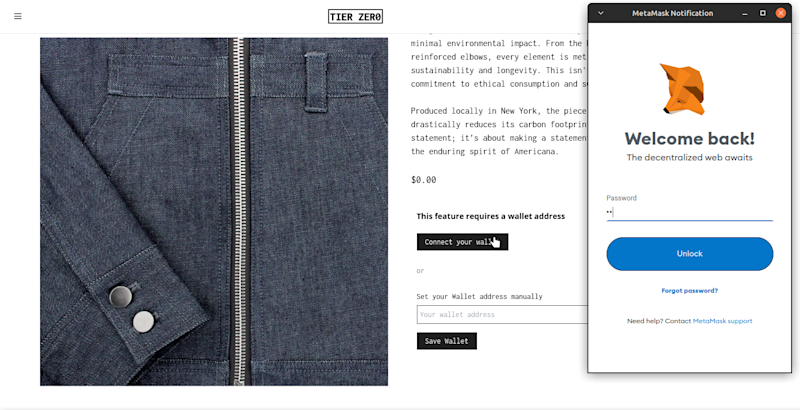The image size is (800, 410).
Task: Open the hamburger menu icon
Action: pyautogui.click(x=18, y=16)
